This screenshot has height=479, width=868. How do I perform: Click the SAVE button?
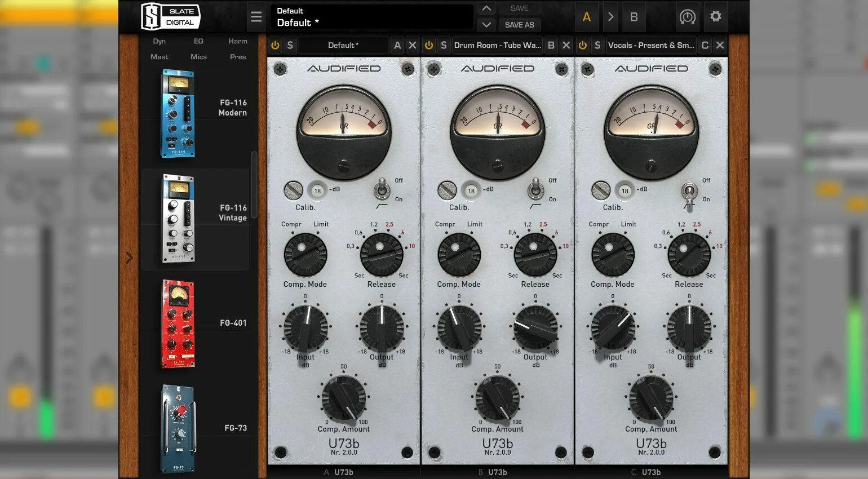519,8
